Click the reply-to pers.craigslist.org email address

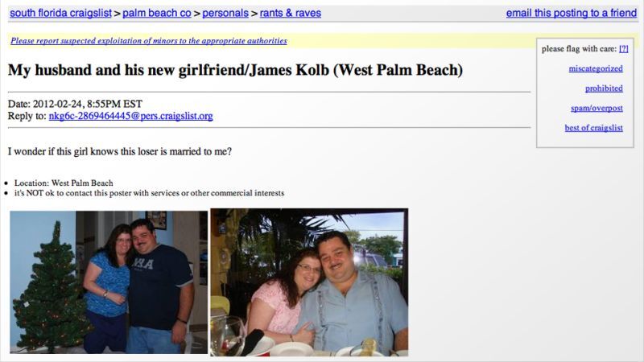130,116
